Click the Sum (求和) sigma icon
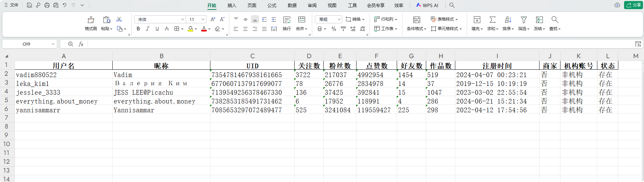Image resolution: width=644 pixels, height=182 pixels. tap(492, 20)
